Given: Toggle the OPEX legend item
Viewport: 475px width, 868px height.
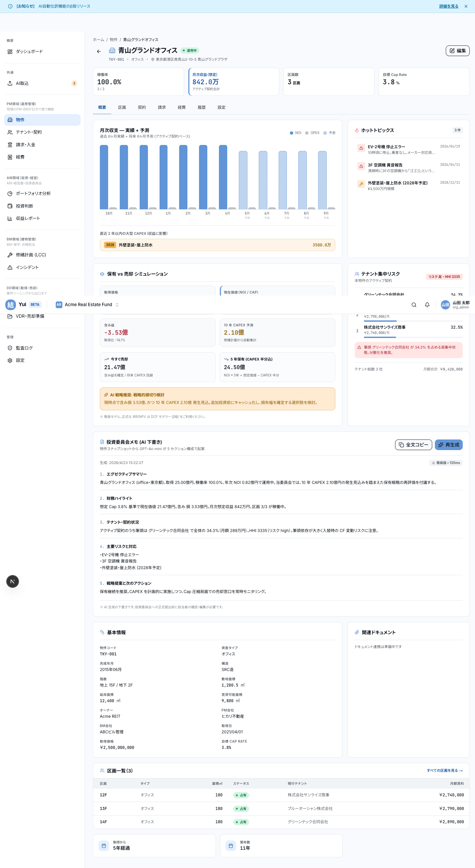Looking at the screenshot, I should 312,133.
